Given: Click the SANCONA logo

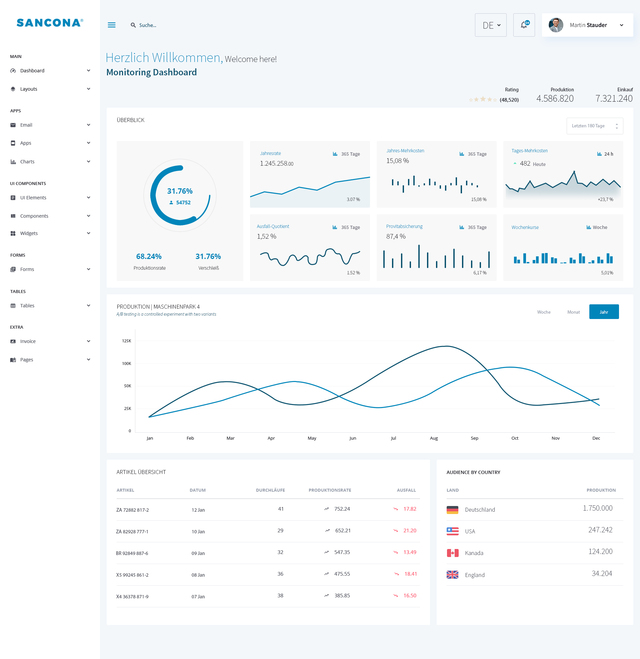Looking at the screenshot, I should tap(50, 22).
